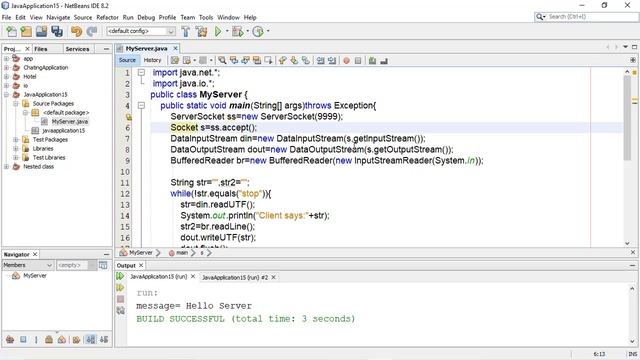This screenshot has width=640, height=360.
Task: Close the MyServer.java editor tab
Action: [176, 49]
